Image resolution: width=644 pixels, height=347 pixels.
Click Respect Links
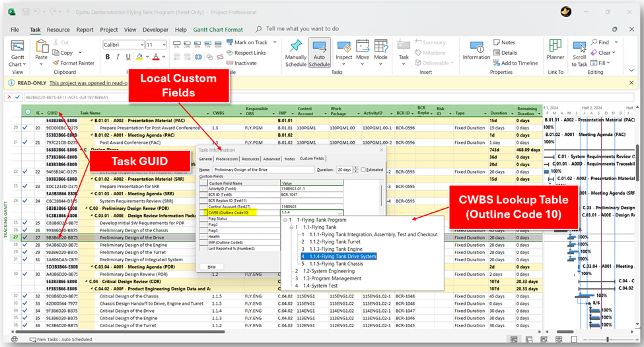pos(246,53)
